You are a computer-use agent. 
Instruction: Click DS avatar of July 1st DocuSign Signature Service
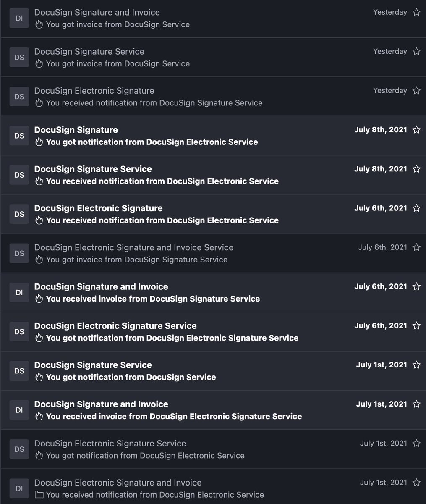[x=19, y=371]
